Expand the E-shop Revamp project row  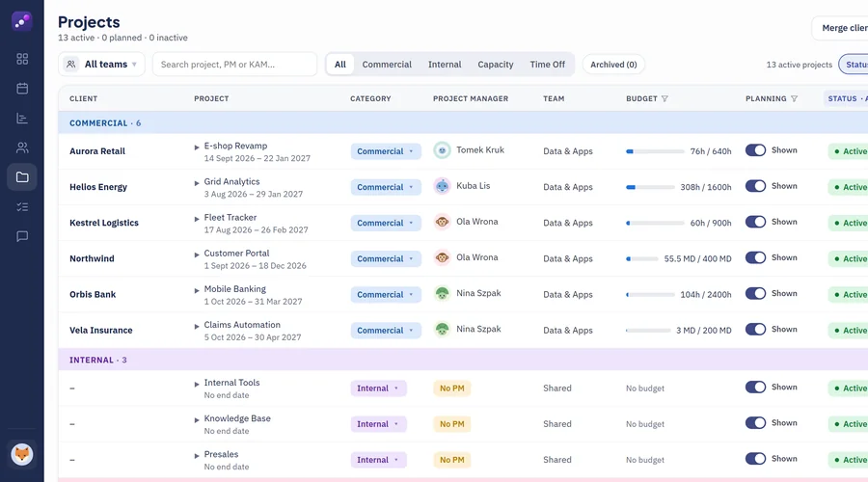[197, 147]
